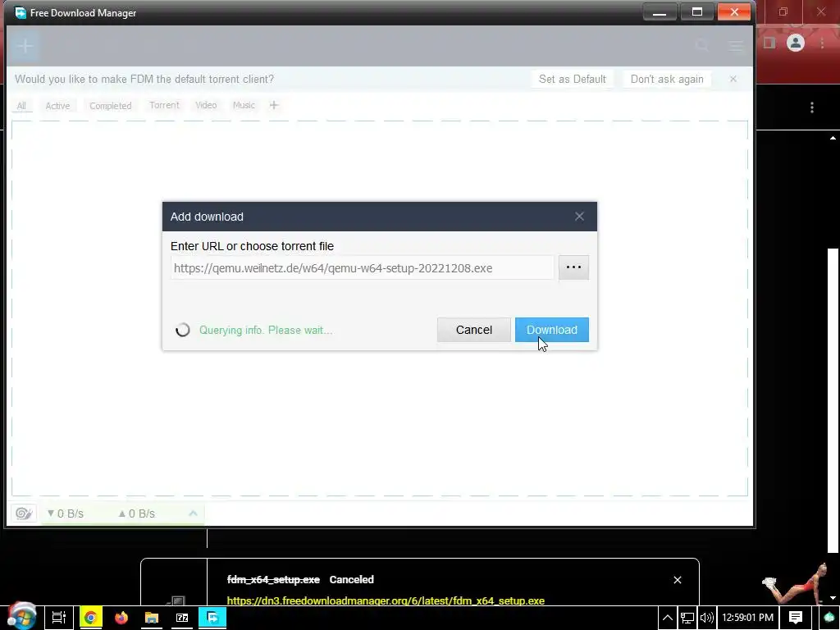Open the Chrome side panel icon
The height and width of the screenshot is (630, 840).
click(769, 43)
